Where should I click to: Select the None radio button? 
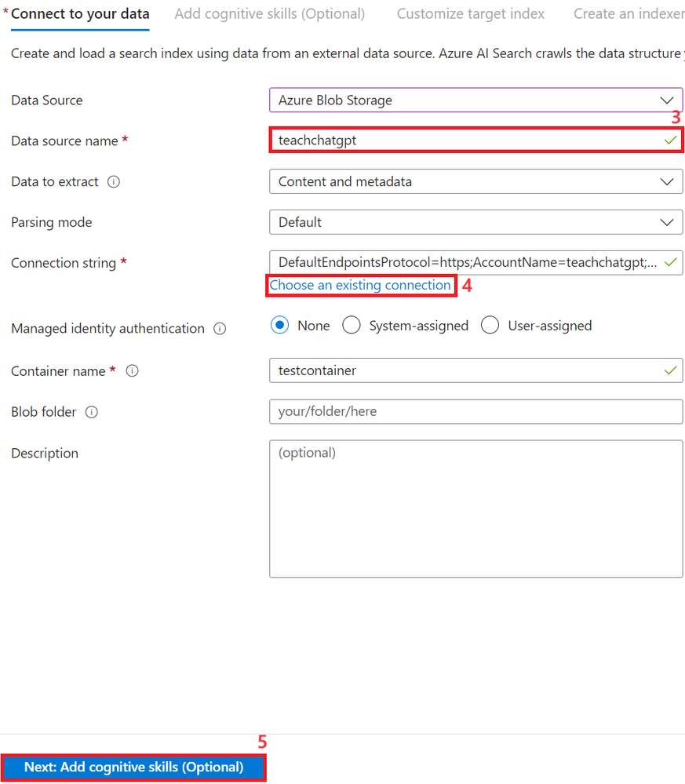tap(280, 326)
